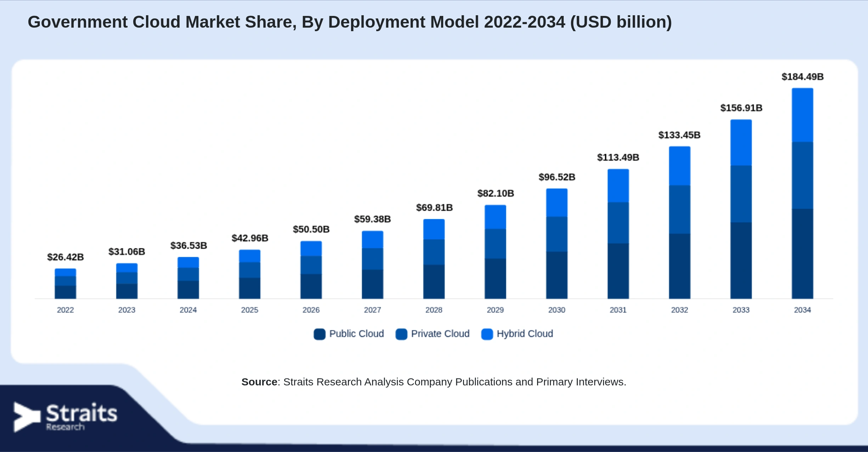
Task: Click the $26.42B value label
Action: tap(66, 257)
